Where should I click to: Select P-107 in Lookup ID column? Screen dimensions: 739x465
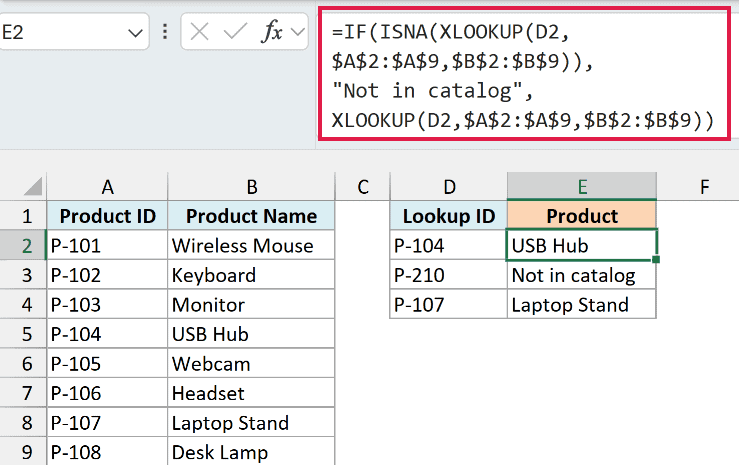pos(449,305)
